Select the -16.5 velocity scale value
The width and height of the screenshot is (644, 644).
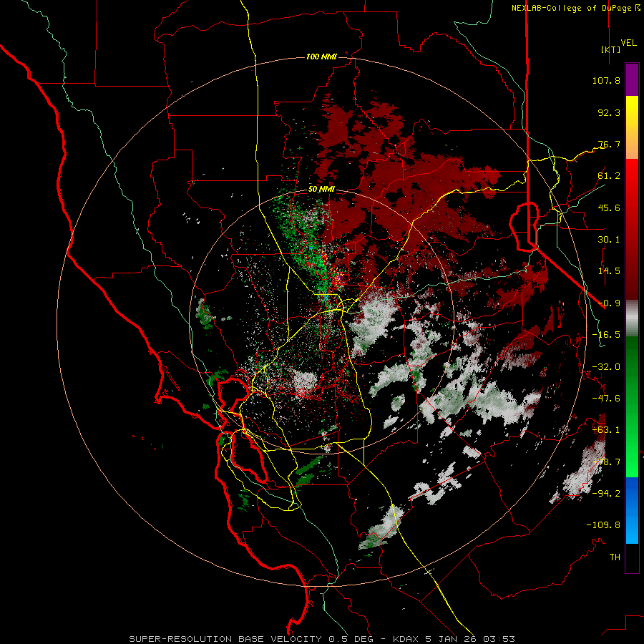(606, 335)
